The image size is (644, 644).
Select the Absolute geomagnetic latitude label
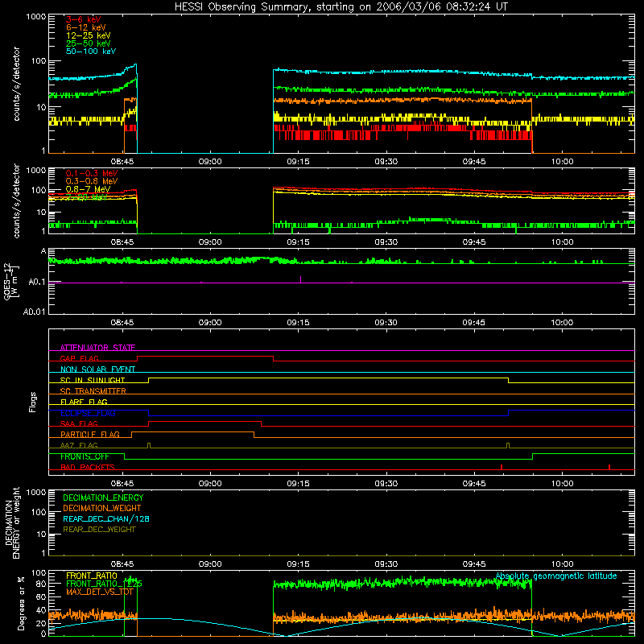coord(556,576)
